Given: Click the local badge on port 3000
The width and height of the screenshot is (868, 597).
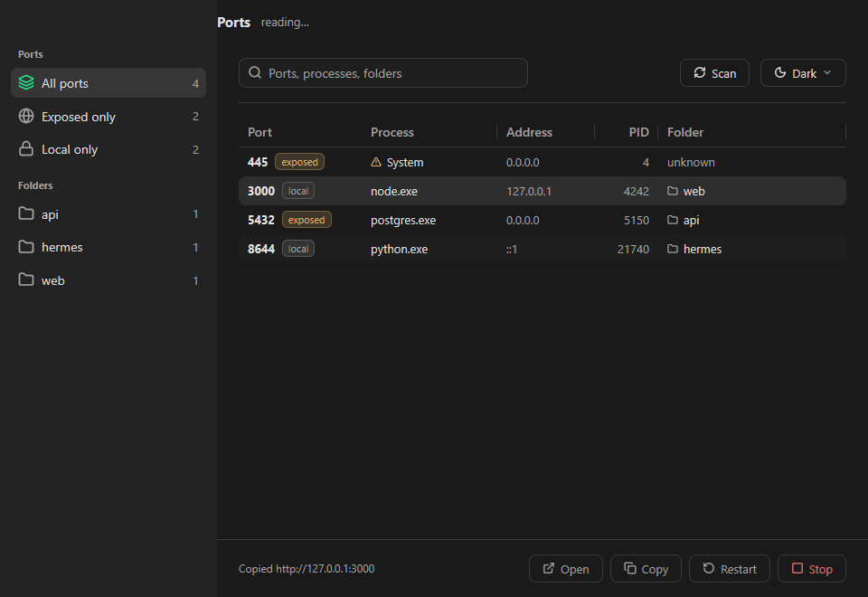Looking at the screenshot, I should point(298,191).
